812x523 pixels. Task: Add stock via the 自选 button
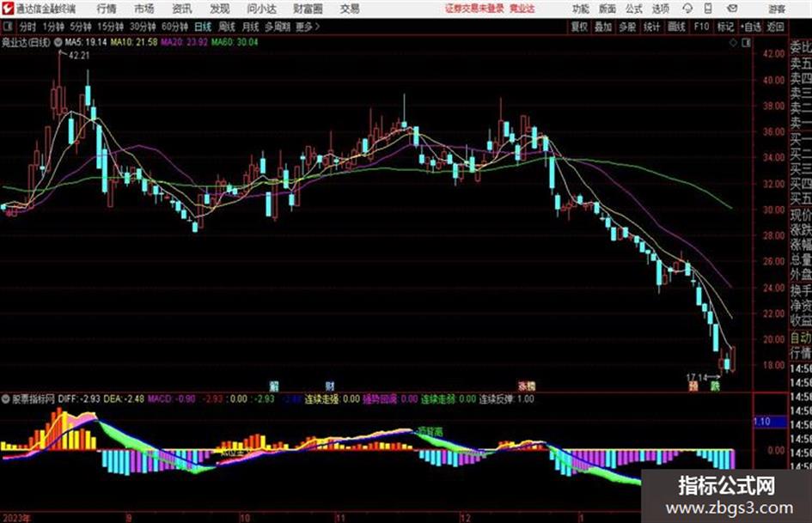coord(751,27)
